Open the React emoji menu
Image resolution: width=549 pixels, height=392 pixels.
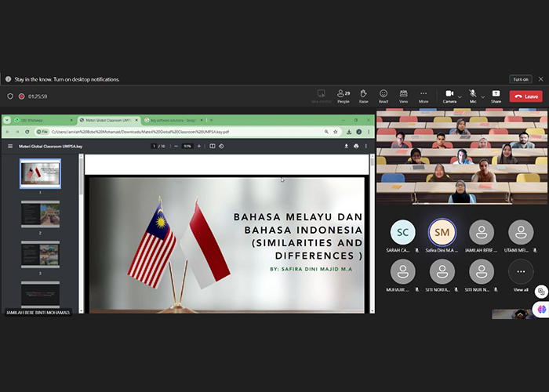point(384,96)
